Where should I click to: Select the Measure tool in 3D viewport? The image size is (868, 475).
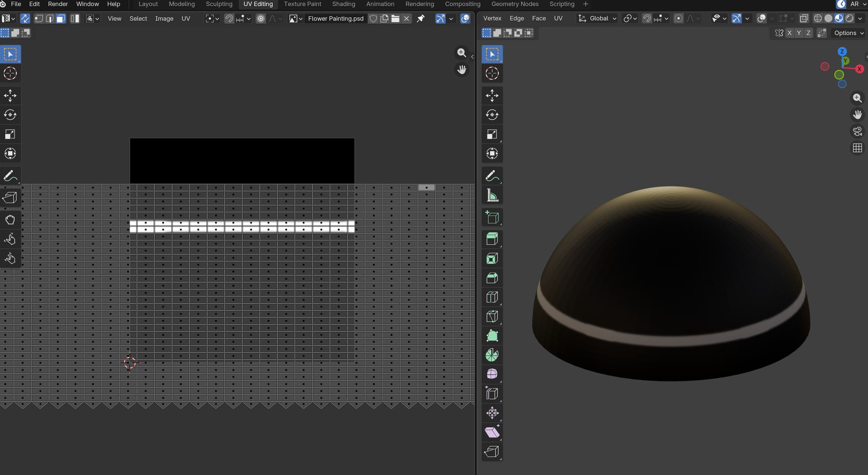(x=492, y=196)
